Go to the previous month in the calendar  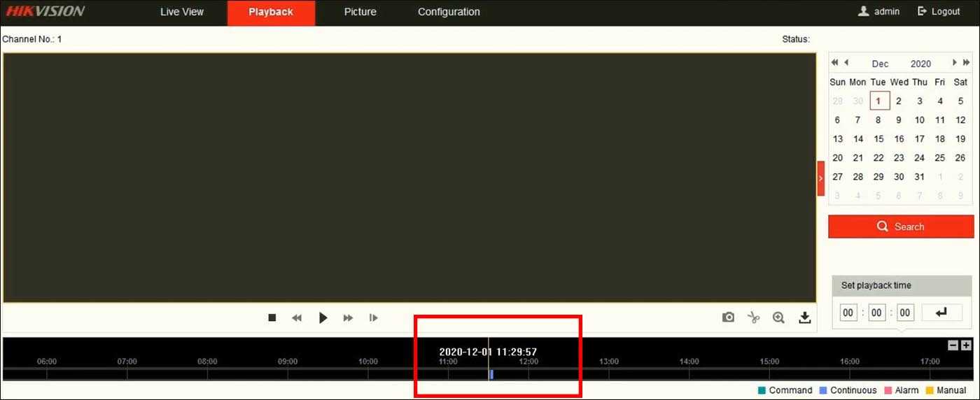[846, 63]
